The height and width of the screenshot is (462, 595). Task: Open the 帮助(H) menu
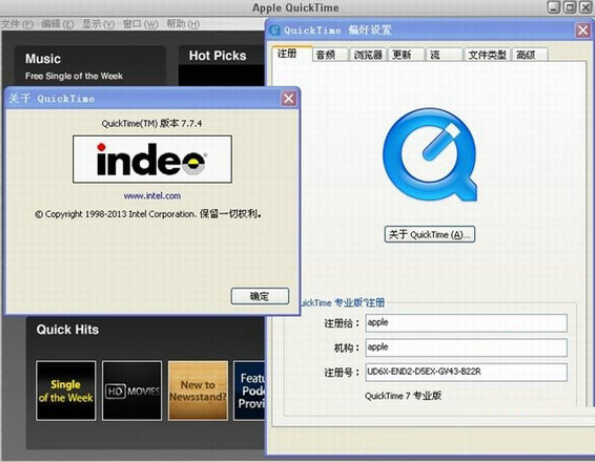[x=183, y=24]
